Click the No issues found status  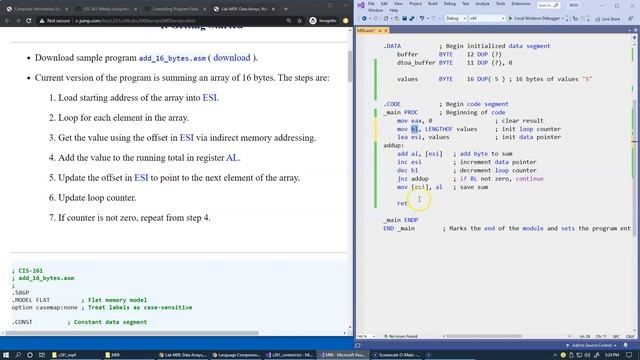point(401,336)
